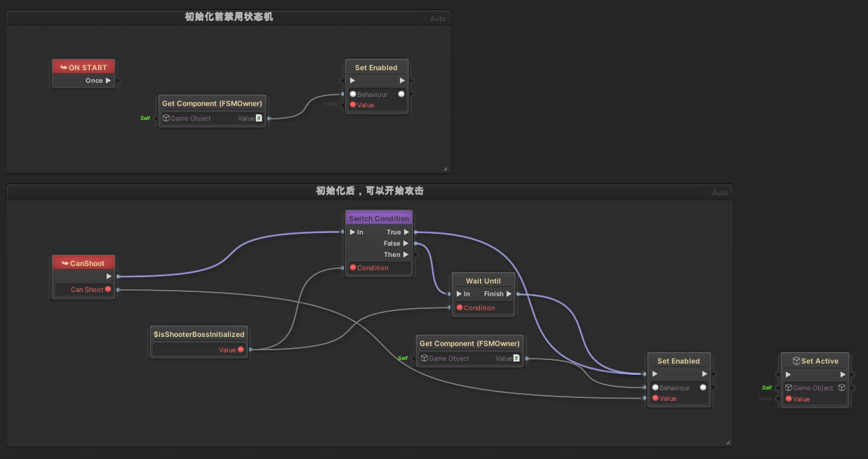
Task: Select the CanShoot event node header
Action: tap(84, 263)
